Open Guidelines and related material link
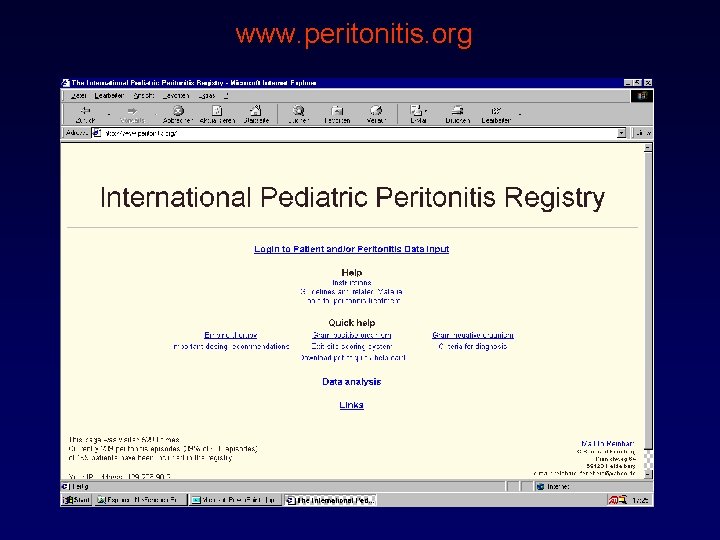The image size is (720, 540). point(352,292)
